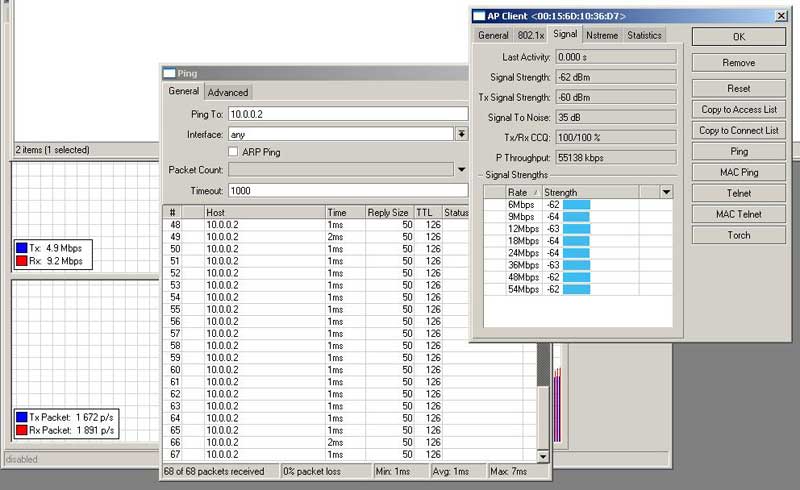Screen dimensions: 800x490
Task: Open the Statistics tab
Action: pos(644,35)
